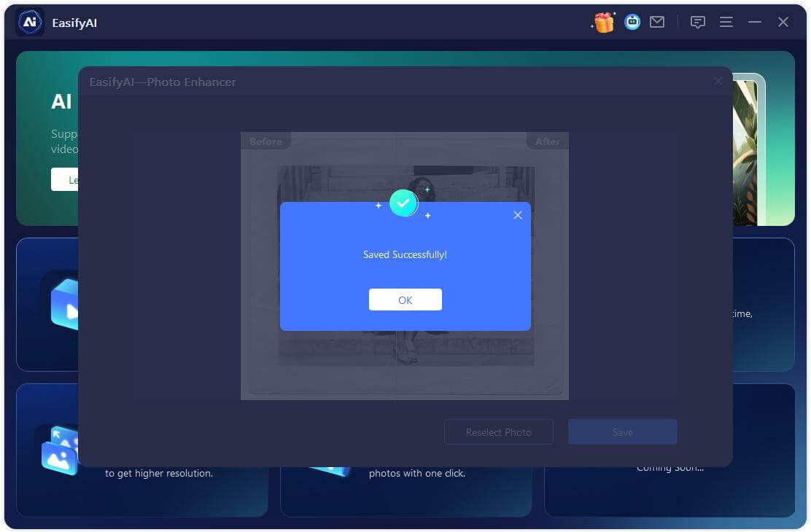
Task: Click the After label on preview
Action: point(548,141)
